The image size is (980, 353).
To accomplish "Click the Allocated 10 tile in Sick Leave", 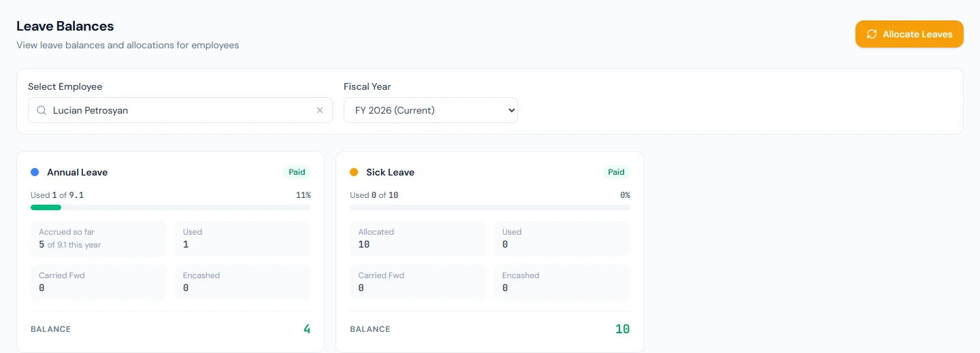I will (x=418, y=239).
